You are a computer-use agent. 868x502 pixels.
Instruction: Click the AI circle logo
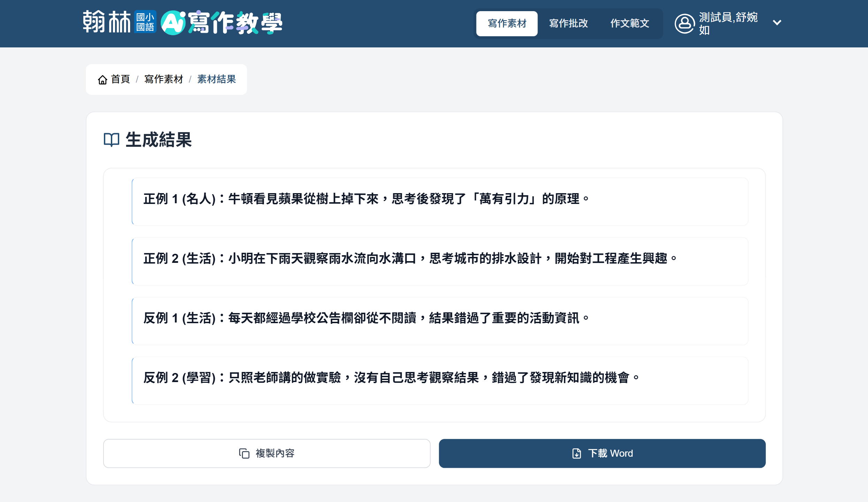173,23
